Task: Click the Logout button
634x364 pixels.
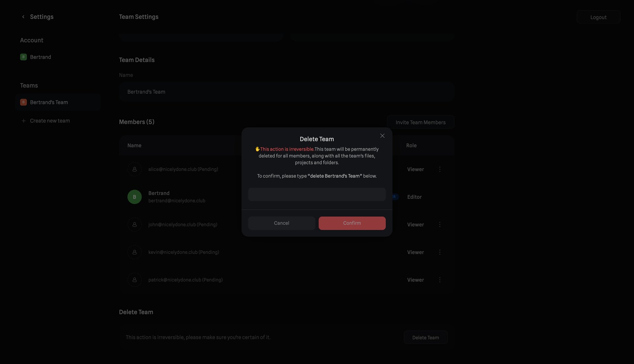Action: 598,17
